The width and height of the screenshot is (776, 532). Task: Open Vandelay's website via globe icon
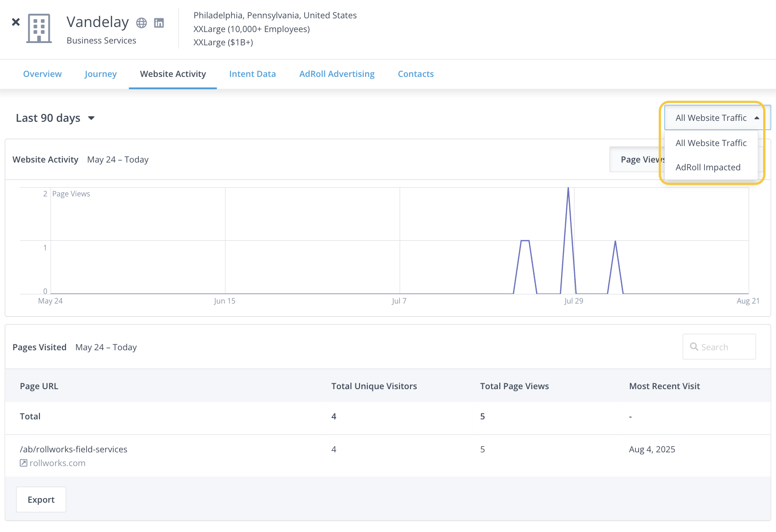tap(142, 23)
